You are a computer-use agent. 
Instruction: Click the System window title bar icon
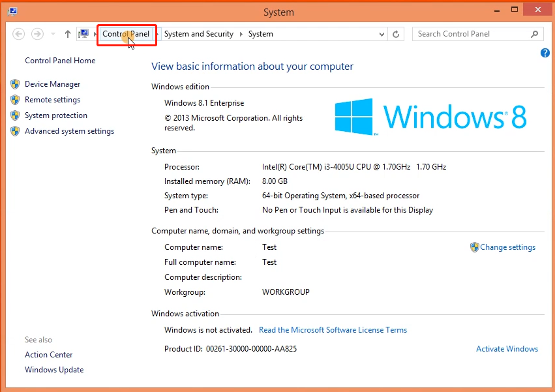[12, 11]
